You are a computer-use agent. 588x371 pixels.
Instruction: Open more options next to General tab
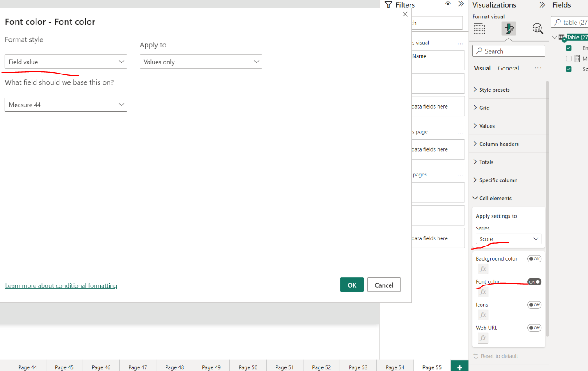tap(538, 68)
